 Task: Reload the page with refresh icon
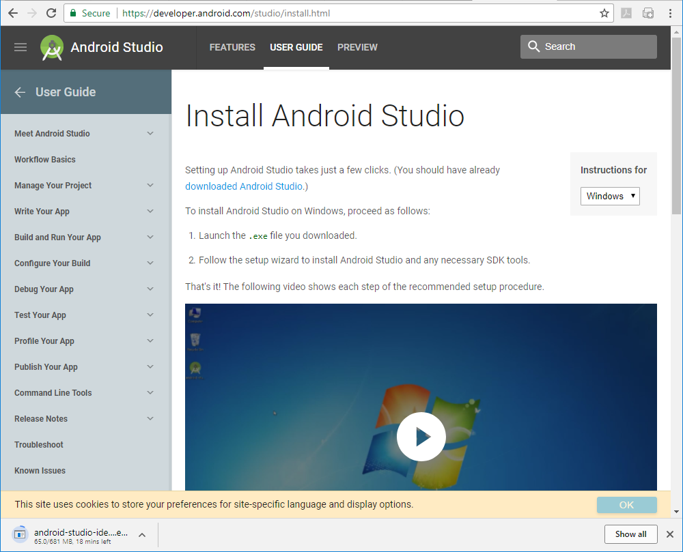pyautogui.click(x=51, y=13)
